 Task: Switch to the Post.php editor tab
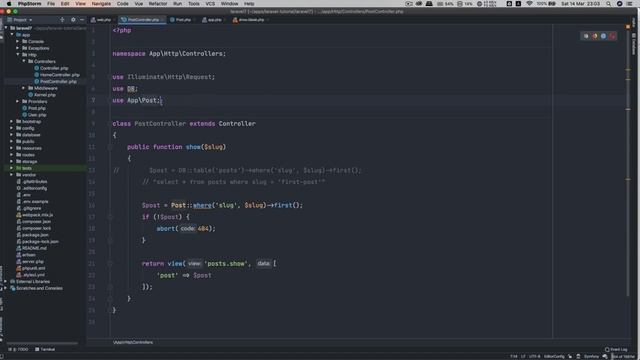181,20
